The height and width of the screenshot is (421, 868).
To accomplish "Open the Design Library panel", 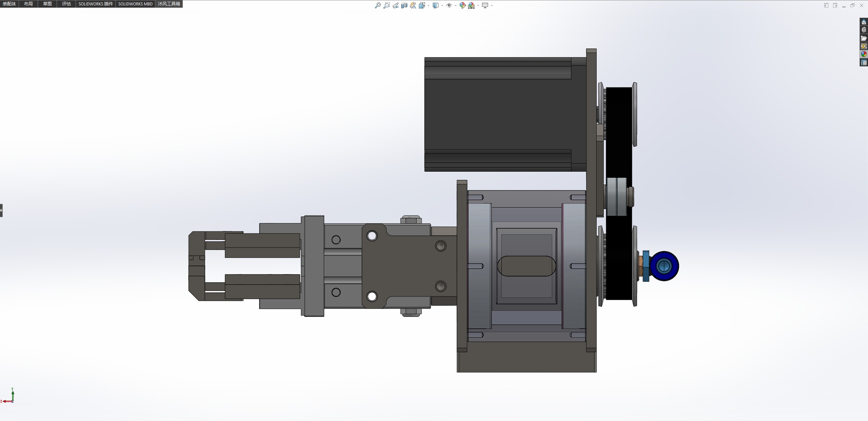I will pyautogui.click(x=864, y=30).
